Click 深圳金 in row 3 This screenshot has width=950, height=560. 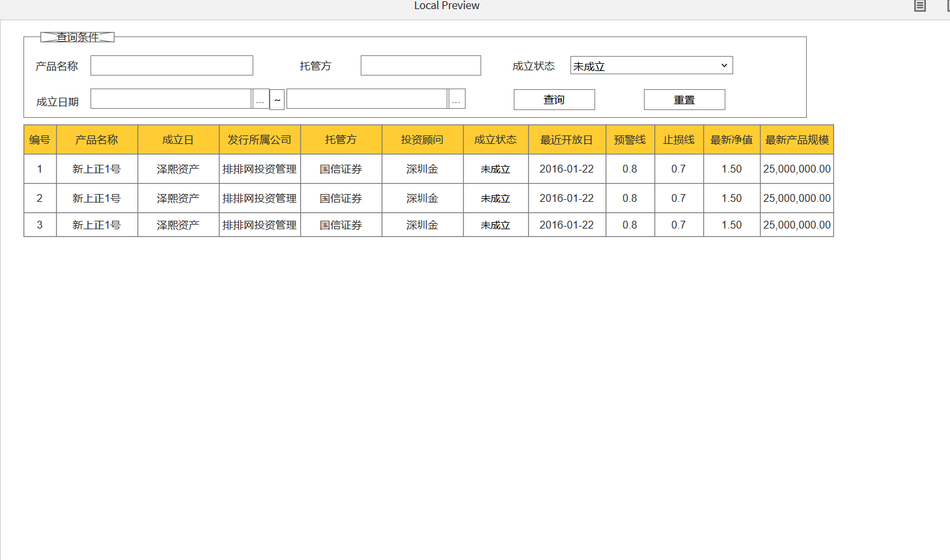[x=423, y=225]
